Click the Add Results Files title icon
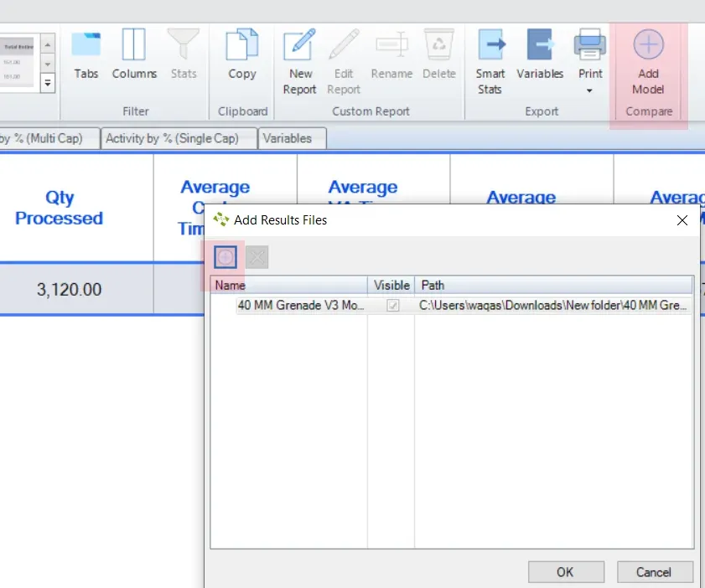 pos(220,219)
